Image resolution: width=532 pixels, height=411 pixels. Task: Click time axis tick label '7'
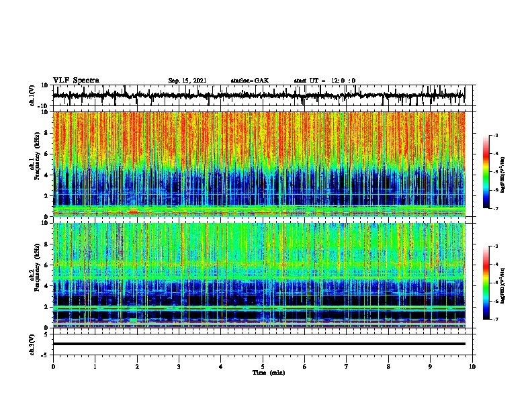click(x=347, y=367)
